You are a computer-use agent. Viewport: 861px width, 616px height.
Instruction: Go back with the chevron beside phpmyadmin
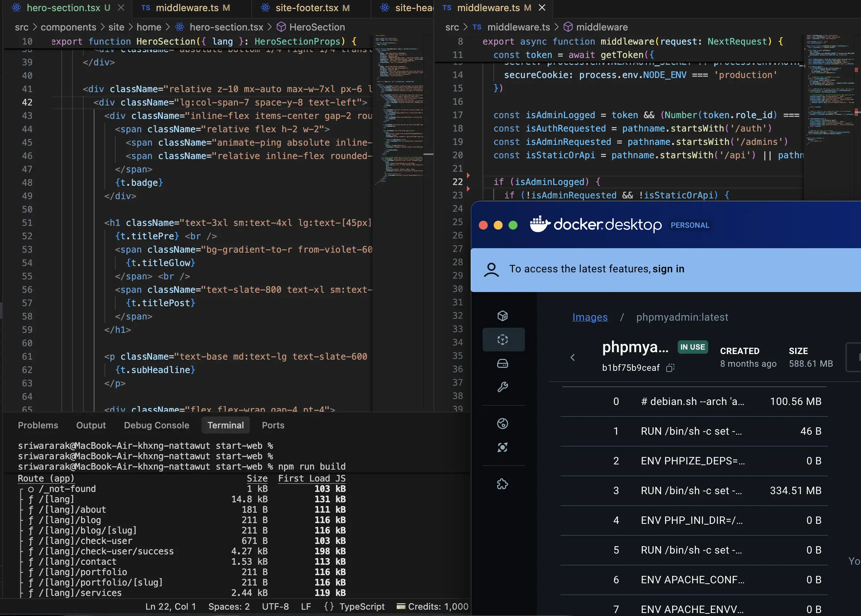[x=572, y=357]
